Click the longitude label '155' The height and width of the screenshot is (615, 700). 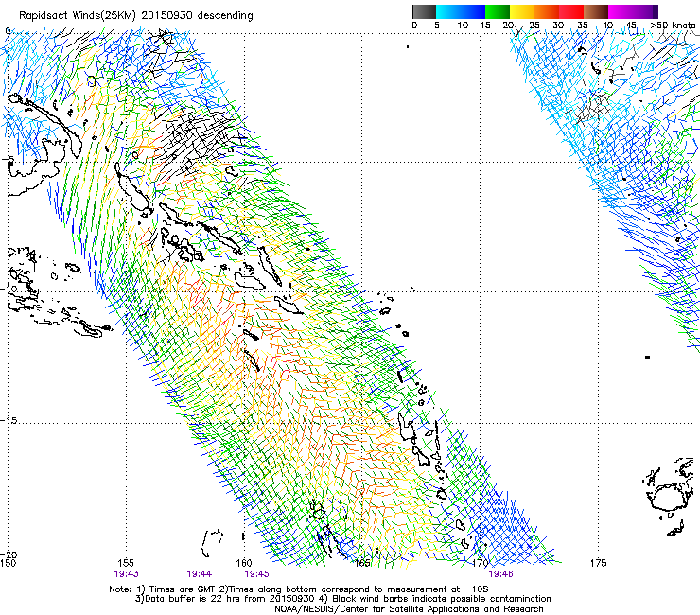126,563
